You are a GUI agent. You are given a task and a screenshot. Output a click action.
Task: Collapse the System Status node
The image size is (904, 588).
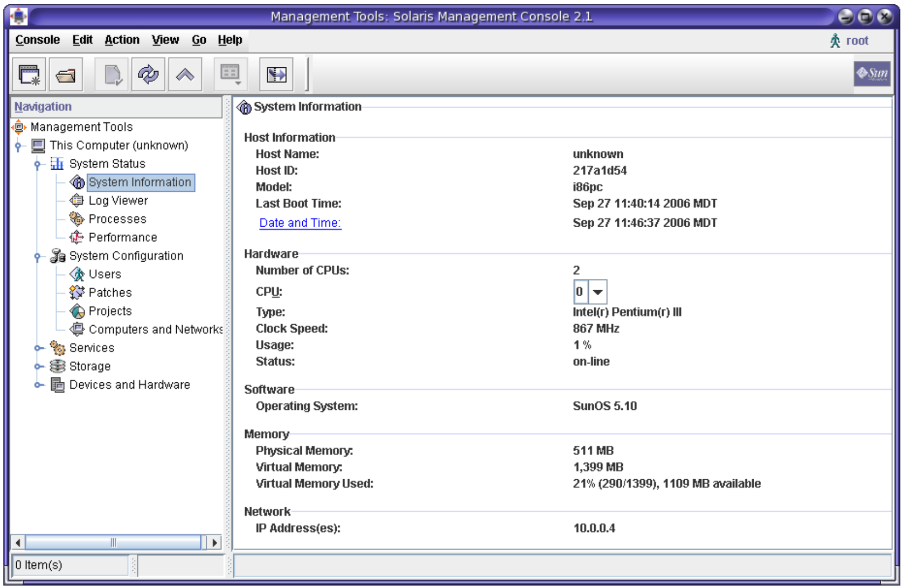tap(37, 164)
